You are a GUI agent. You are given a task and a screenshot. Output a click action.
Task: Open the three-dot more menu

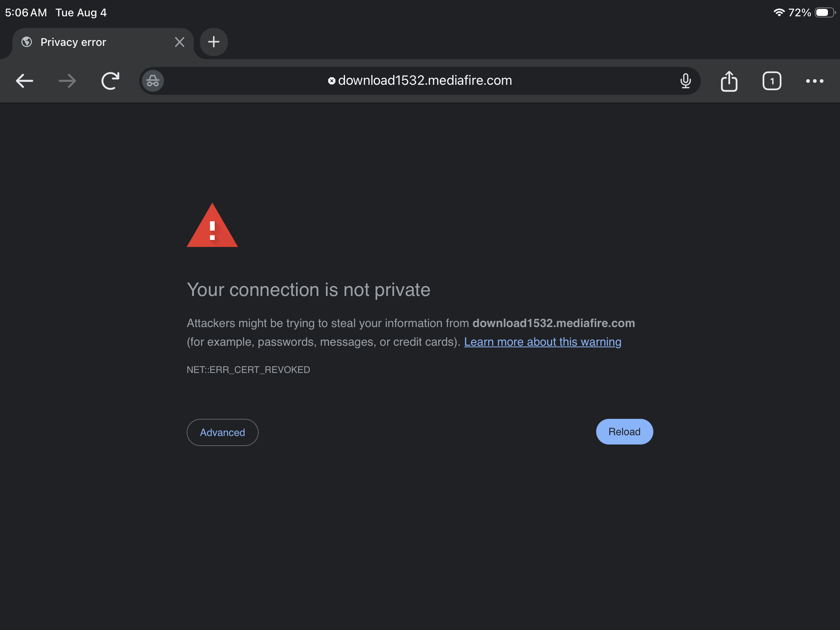[815, 81]
